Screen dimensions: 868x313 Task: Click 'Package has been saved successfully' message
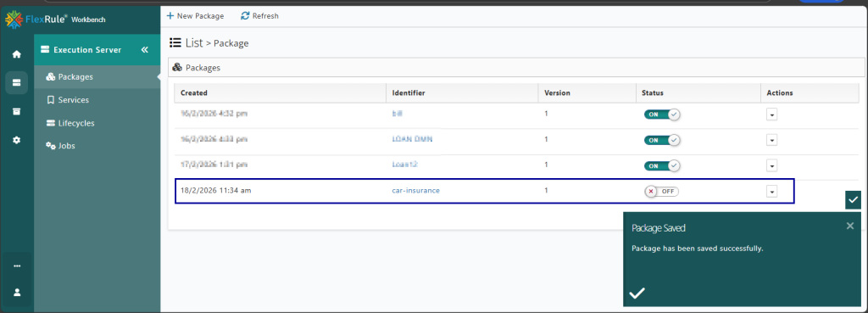698,249
